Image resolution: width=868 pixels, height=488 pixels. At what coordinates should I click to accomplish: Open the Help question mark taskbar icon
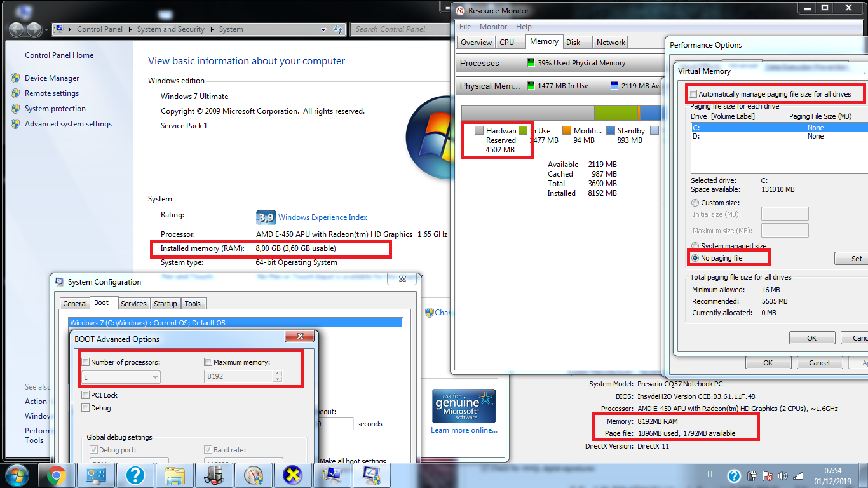tap(135, 475)
